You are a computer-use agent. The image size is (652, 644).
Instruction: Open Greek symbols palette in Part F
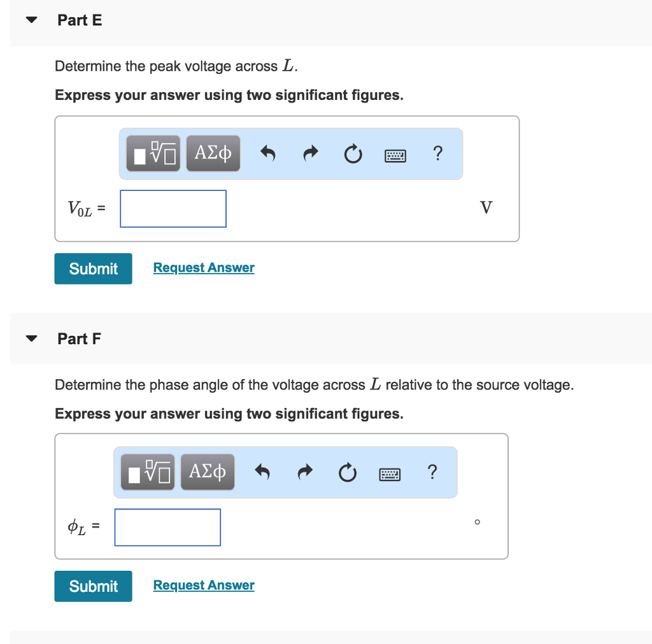[x=208, y=472]
